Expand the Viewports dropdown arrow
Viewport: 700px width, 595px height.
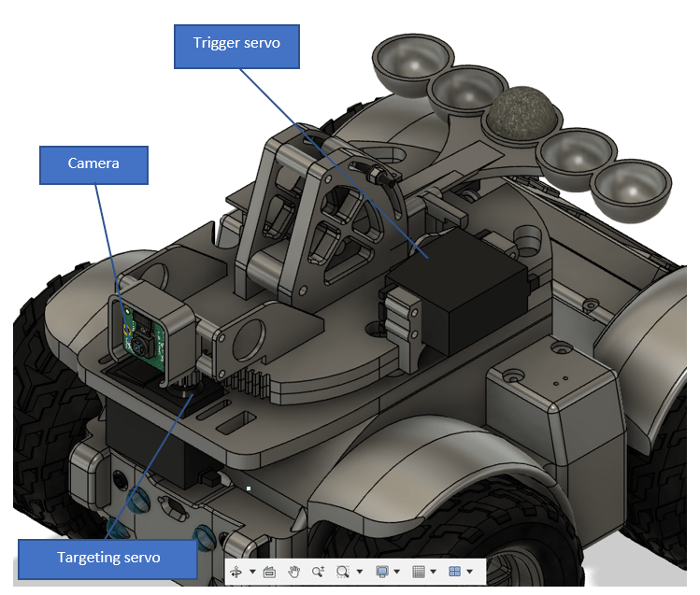click(x=469, y=573)
